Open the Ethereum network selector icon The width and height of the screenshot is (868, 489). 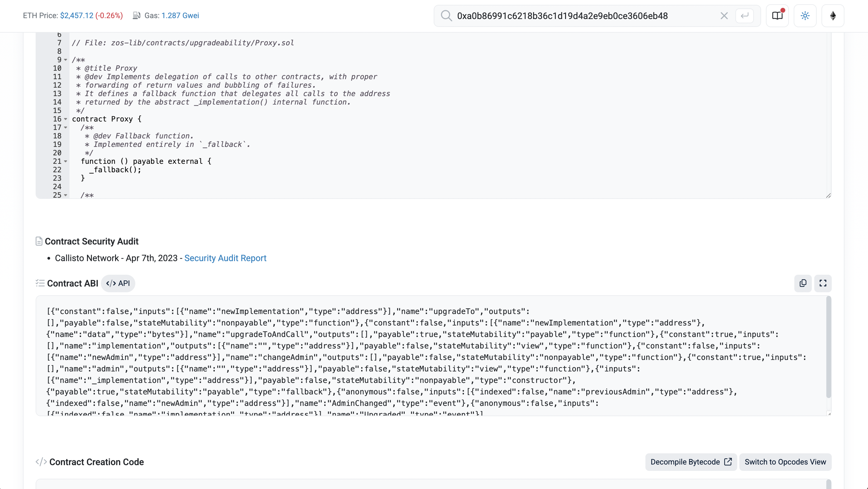(833, 16)
